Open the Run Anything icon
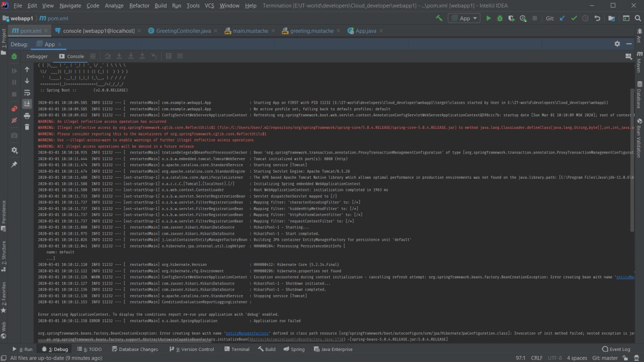644x362 pixels. coord(626,18)
